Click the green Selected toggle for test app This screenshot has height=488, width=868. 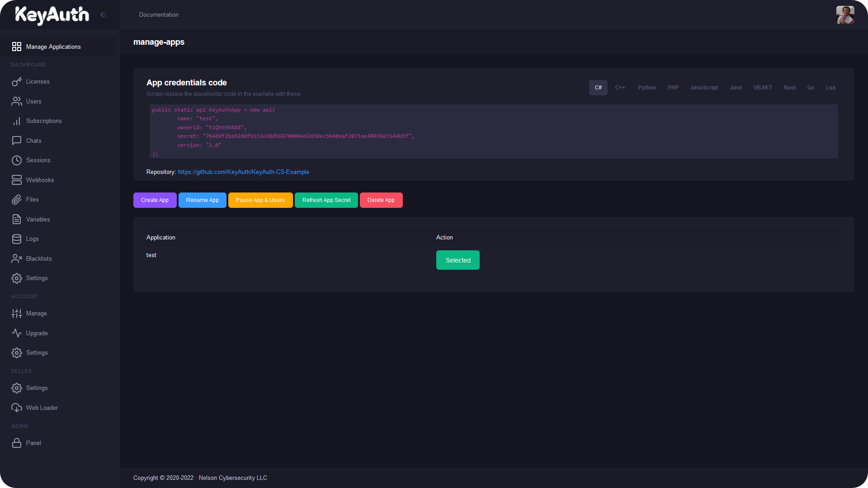tap(458, 260)
